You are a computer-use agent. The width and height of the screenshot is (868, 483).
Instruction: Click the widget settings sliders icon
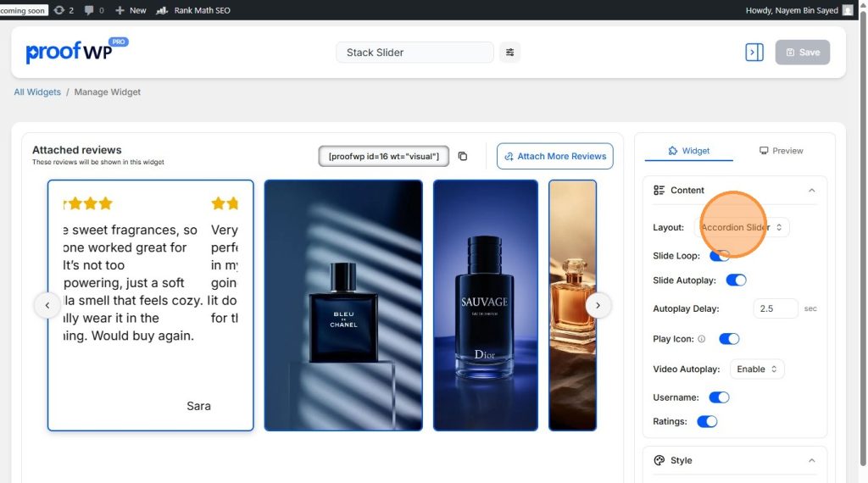pos(509,52)
